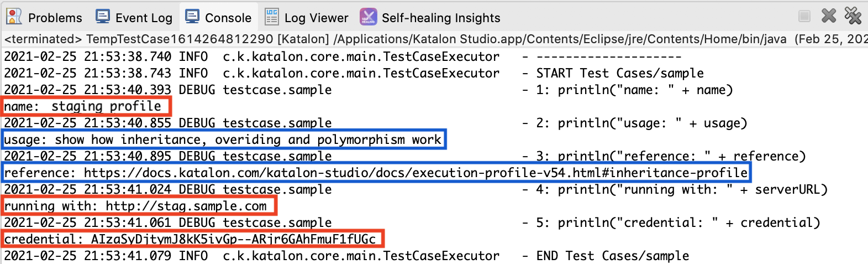Open the docs.katalon.com reference link
This screenshot has width=868, height=264.
coord(415,173)
